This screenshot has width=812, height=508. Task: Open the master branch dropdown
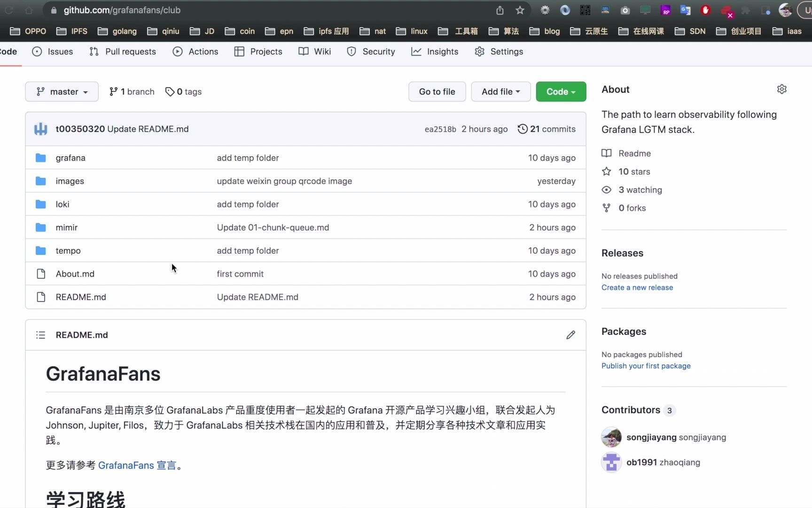tap(62, 92)
